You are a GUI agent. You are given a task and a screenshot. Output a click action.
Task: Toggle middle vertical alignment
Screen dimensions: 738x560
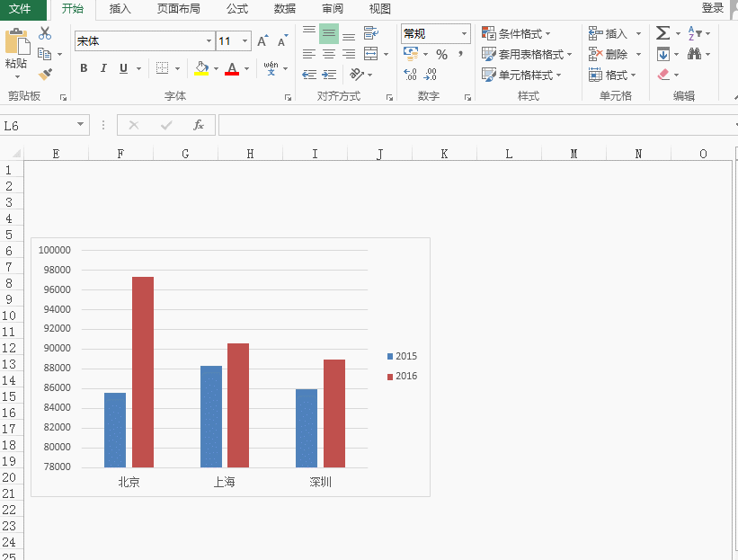click(329, 33)
